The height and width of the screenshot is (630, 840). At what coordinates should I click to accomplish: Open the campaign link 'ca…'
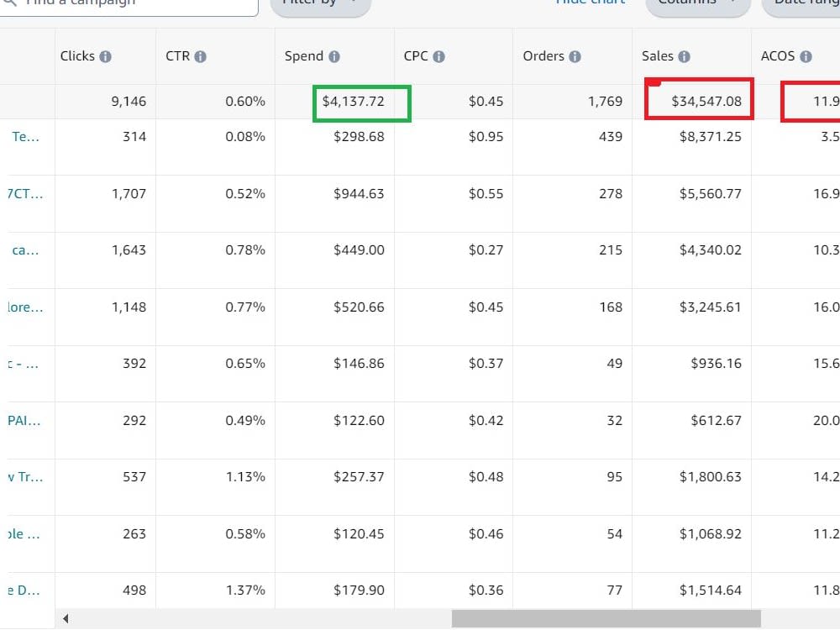pos(26,250)
